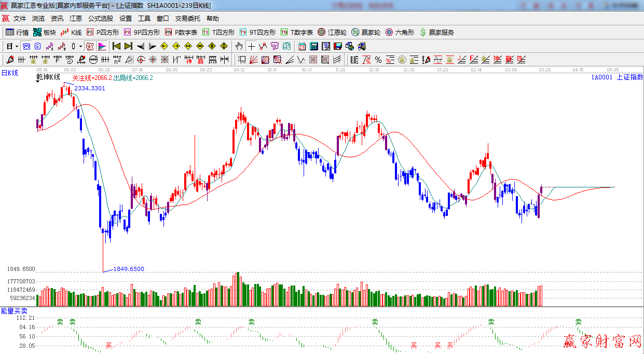The image size is (644, 354).
Task: Click the calendar date icon
Action: pos(302,46)
